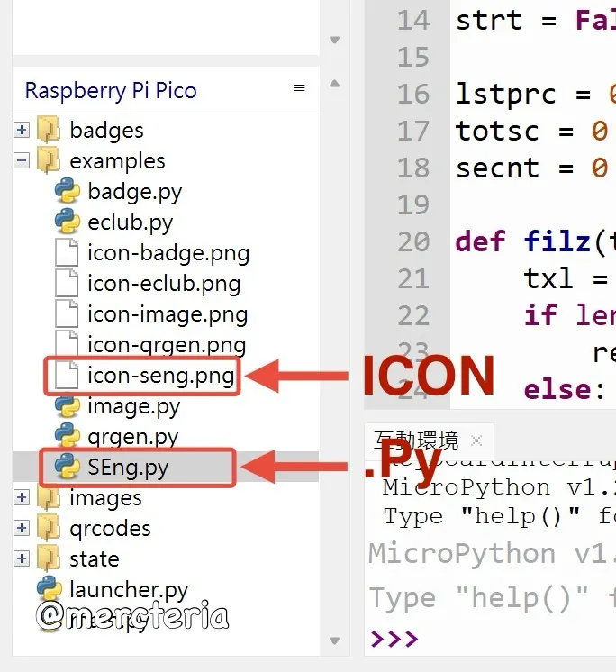Select image.py file name
This screenshot has width=616, height=672.
133,407
